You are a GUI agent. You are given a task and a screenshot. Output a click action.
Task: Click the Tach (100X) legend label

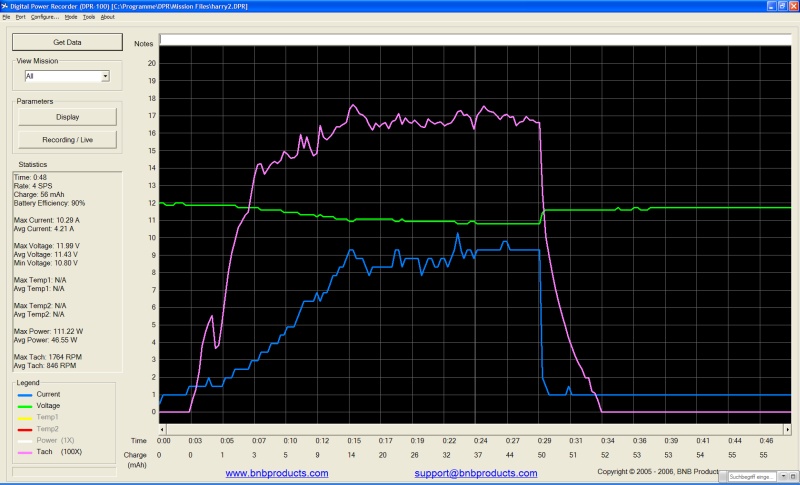pos(59,452)
